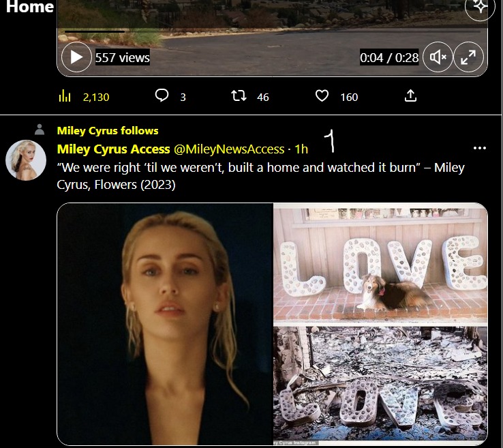Viewport: 503px width, 448px height.
Task: Open the burned LOVE sign photo
Action: 380,385
